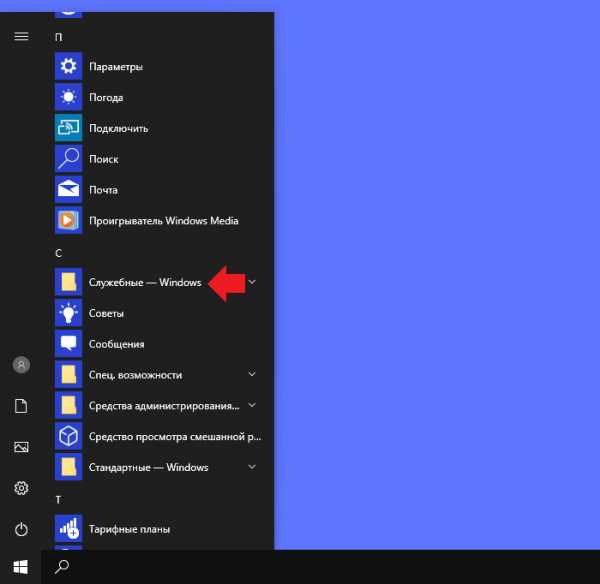Screen dimensions: 600x584
Task: Jump to letter П section header
Action: pos(58,37)
